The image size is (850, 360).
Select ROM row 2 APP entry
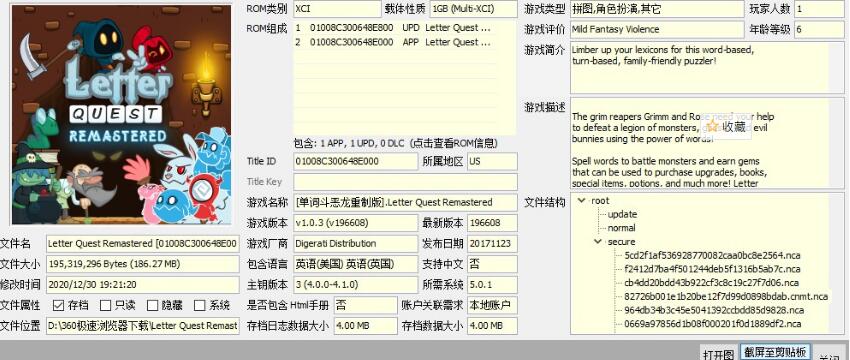pyautogui.click(x=395, y=42)
